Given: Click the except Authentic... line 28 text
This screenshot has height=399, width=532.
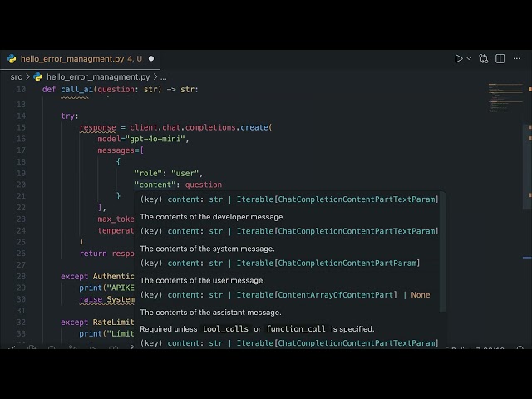Looking at the screenshot, I should point(97,277).
